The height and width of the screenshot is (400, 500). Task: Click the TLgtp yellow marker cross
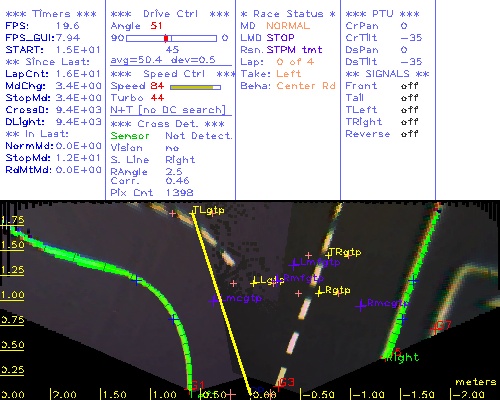coord(193,211)
